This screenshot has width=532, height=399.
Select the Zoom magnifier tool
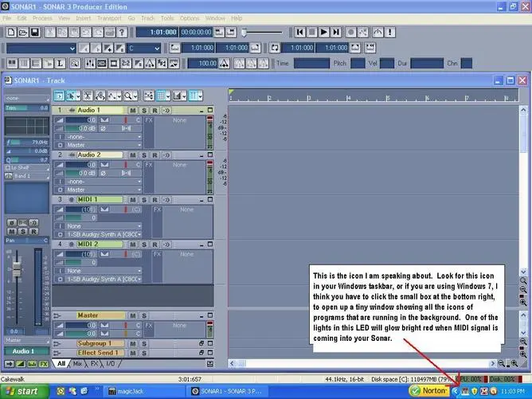tap(128, 96)
